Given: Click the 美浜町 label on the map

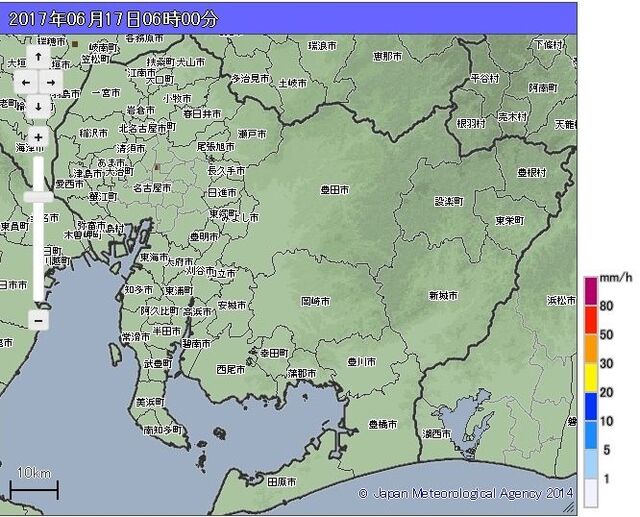Looking at the screenshot, I should point(150,402).
